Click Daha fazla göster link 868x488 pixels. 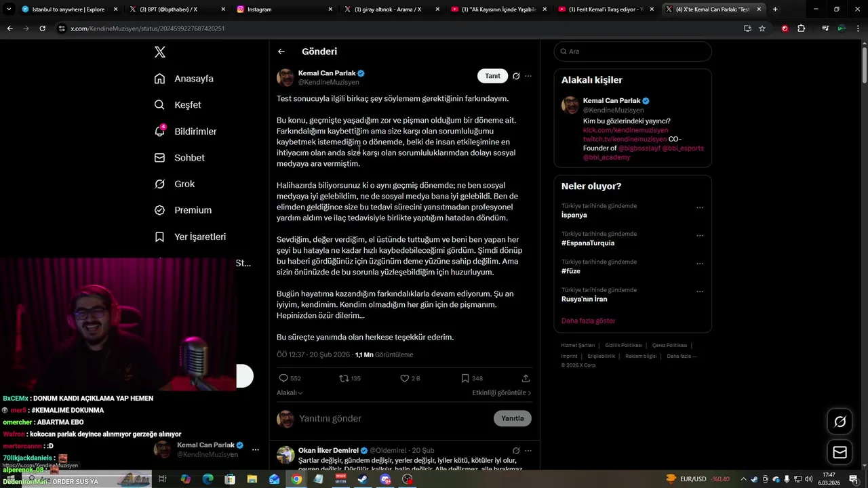click(x=588, y=321)
